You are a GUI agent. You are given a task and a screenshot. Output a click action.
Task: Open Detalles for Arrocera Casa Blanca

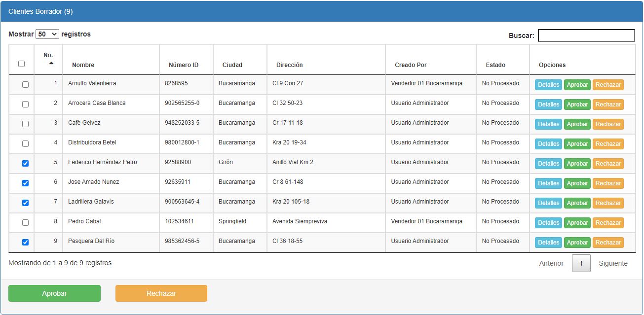click(x=548, y=105)
